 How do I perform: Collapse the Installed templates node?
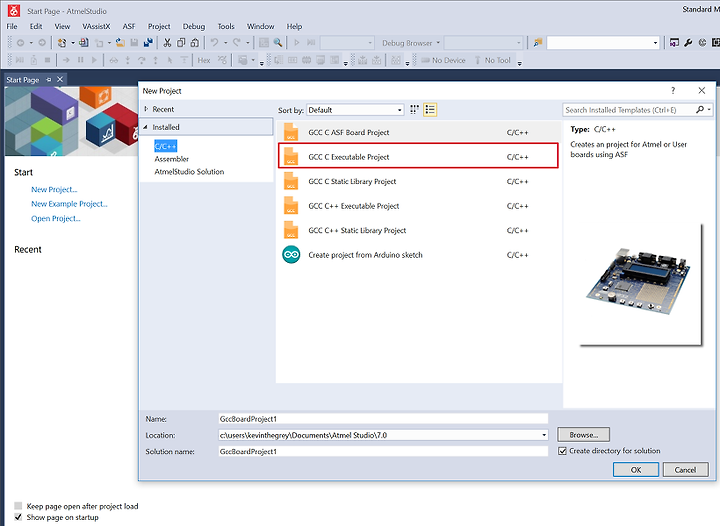click(x=146, y=127)
